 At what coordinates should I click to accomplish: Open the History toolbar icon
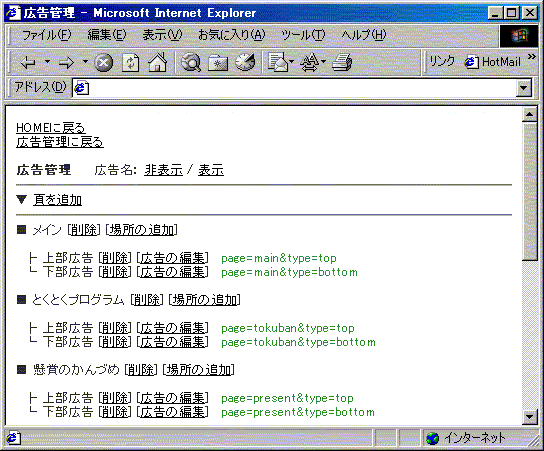tap(245, 62)
